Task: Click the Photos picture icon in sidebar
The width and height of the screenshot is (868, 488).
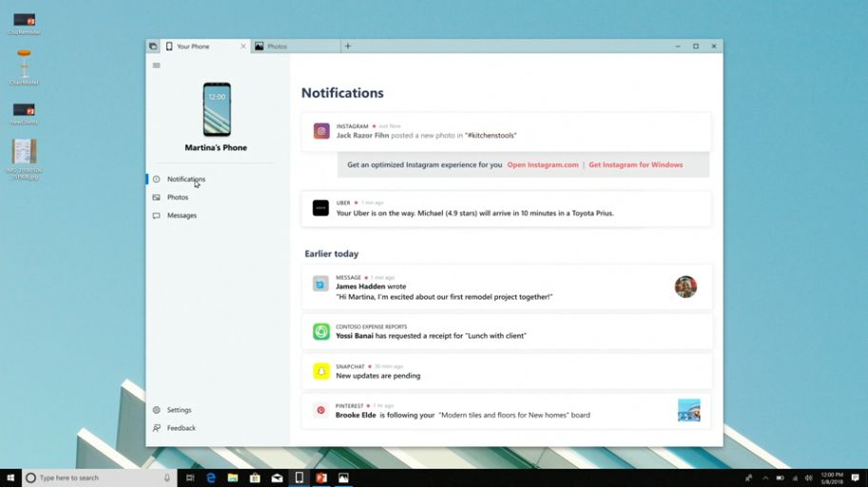Action: click(x=157, y=197)
